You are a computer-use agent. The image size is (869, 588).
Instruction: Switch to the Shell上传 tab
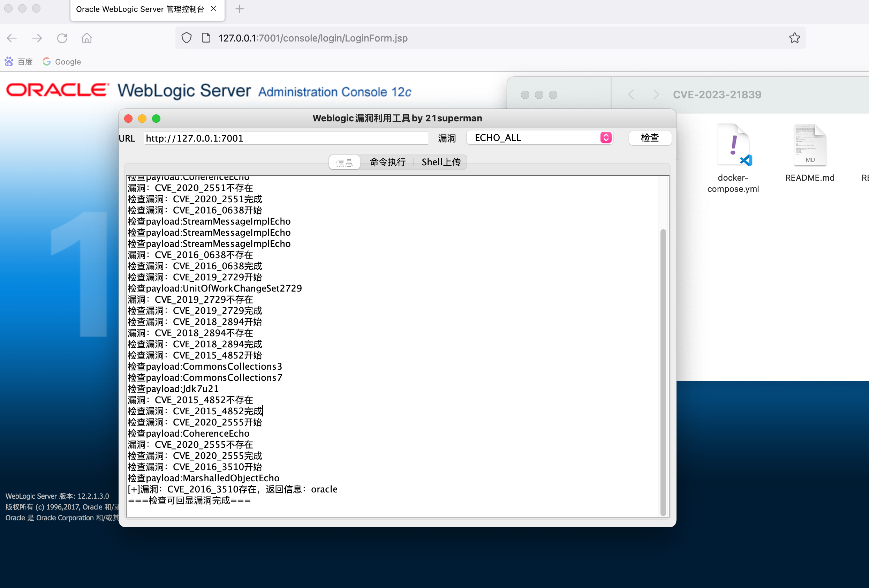click(x=441, y=162)
